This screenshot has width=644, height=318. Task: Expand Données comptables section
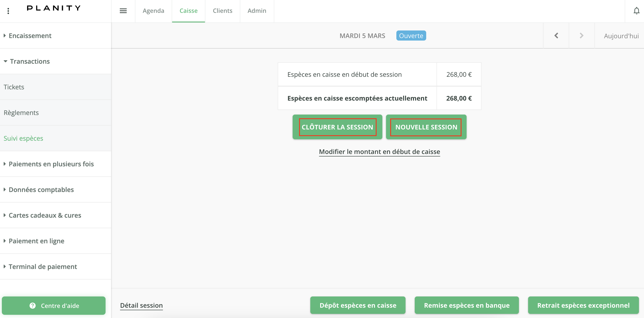click(x=41, y=190)
